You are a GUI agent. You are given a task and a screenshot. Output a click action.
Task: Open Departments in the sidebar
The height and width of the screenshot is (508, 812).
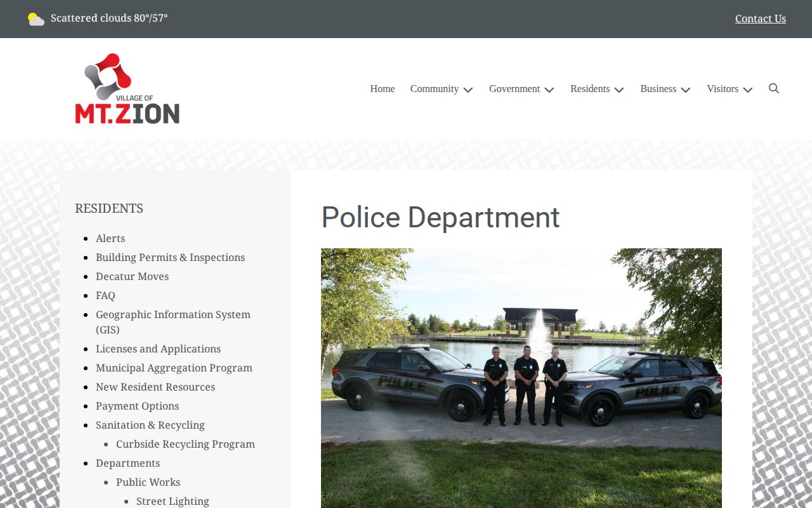point(128,463)
